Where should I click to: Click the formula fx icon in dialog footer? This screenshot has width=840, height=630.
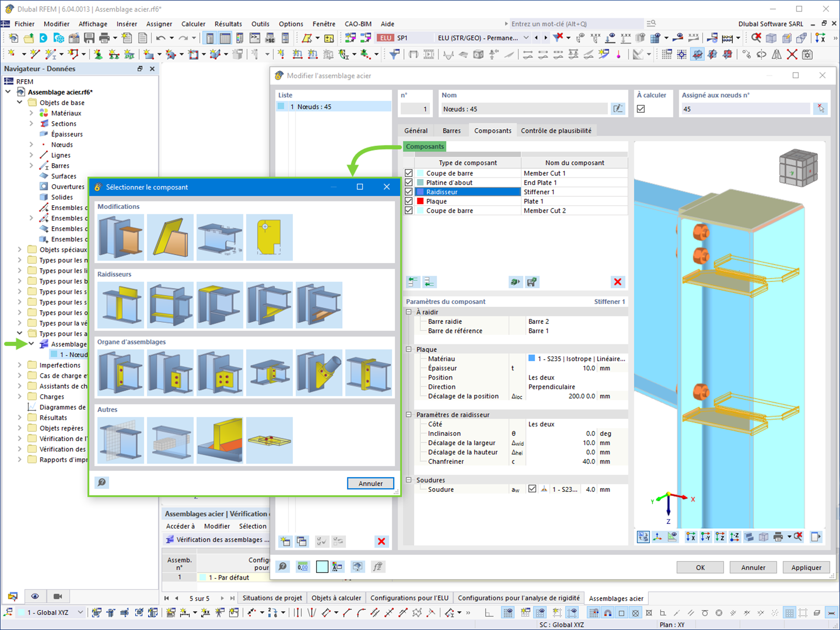[x=377, y=566]
